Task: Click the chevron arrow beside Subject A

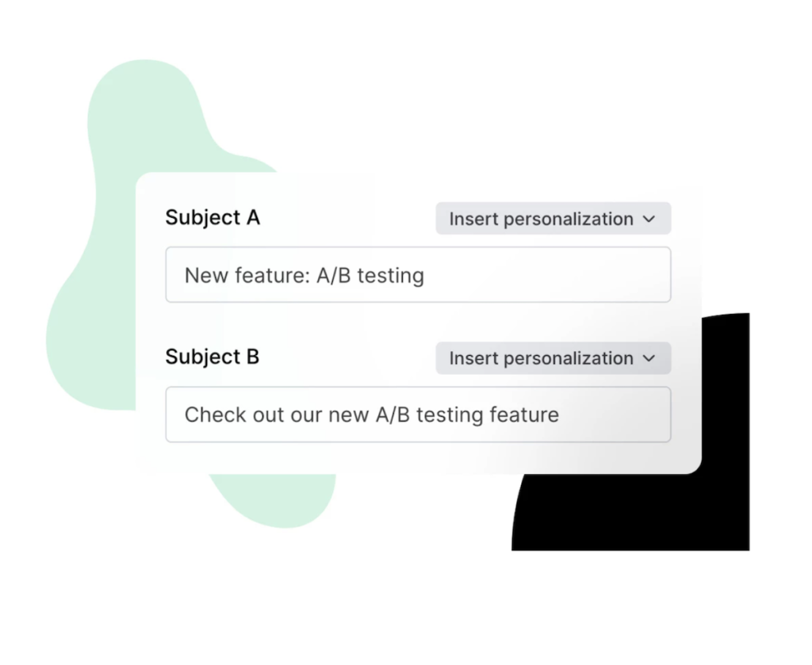Action: (649, 220)
